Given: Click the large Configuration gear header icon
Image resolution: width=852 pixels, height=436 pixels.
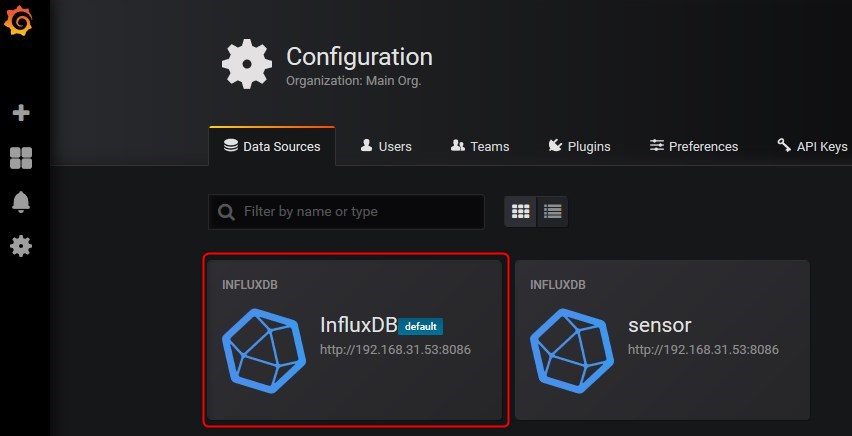Looking at the screenshot, I should click(247, 64).
